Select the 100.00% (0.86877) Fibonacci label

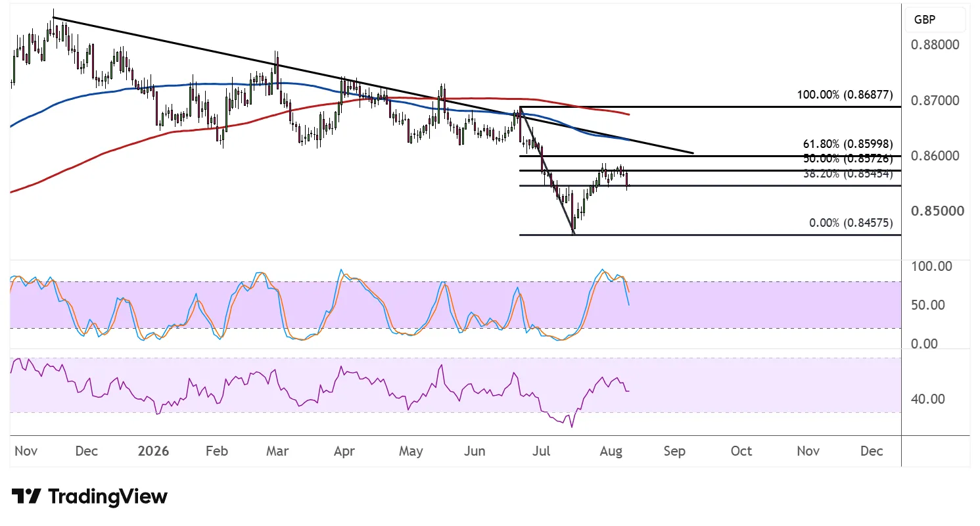point(845,95)
